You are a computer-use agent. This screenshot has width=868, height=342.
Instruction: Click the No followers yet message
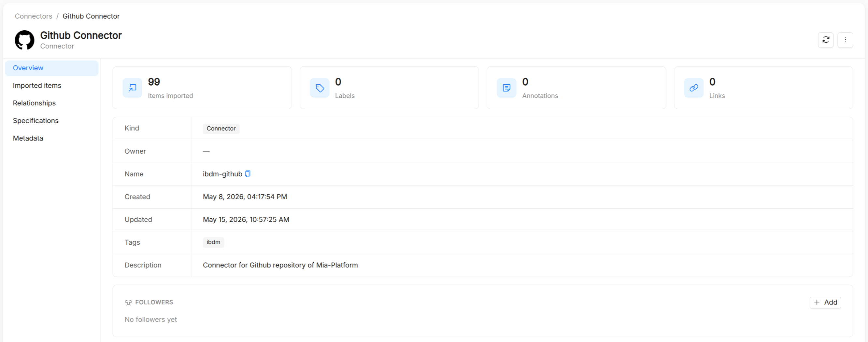tap(150, 320)
